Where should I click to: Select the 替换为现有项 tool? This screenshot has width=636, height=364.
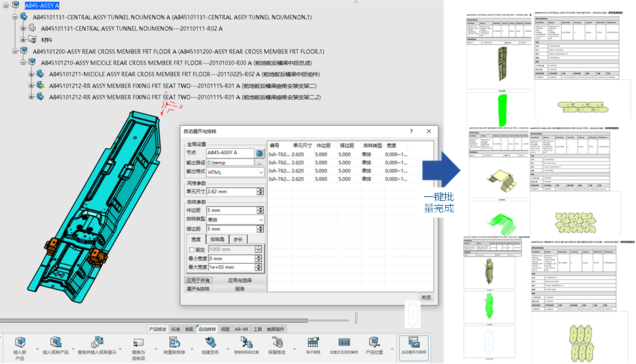(x=138, y=341)
